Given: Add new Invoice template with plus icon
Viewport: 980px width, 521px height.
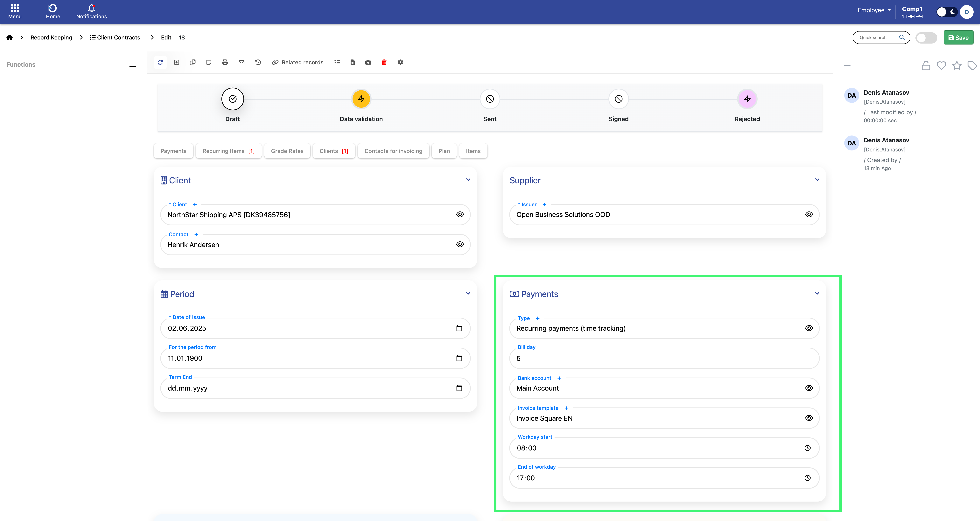Looking at the screenshot, I should 566,408.
